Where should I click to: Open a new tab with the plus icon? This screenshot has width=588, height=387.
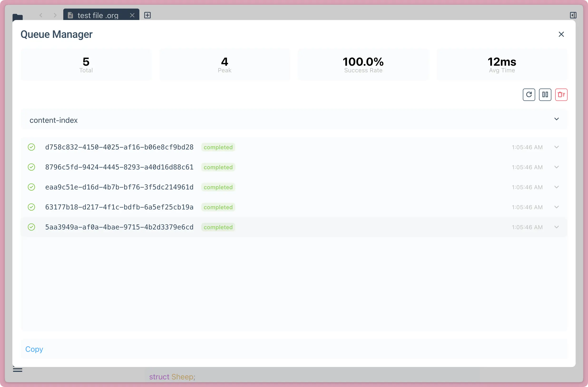147,15
